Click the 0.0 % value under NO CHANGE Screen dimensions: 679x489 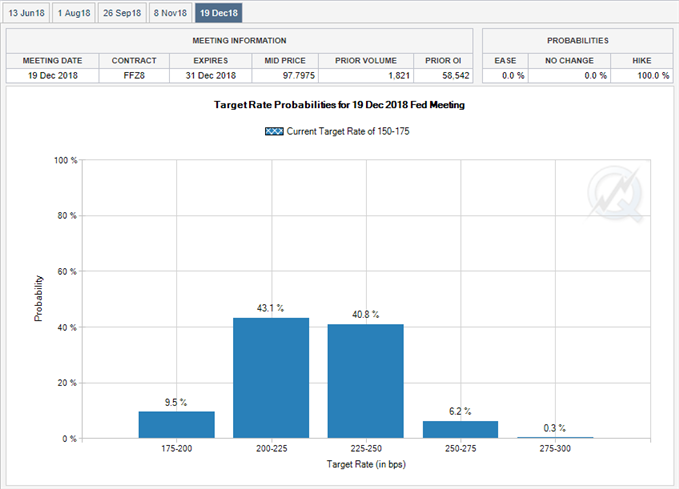[x=595, y=75]
